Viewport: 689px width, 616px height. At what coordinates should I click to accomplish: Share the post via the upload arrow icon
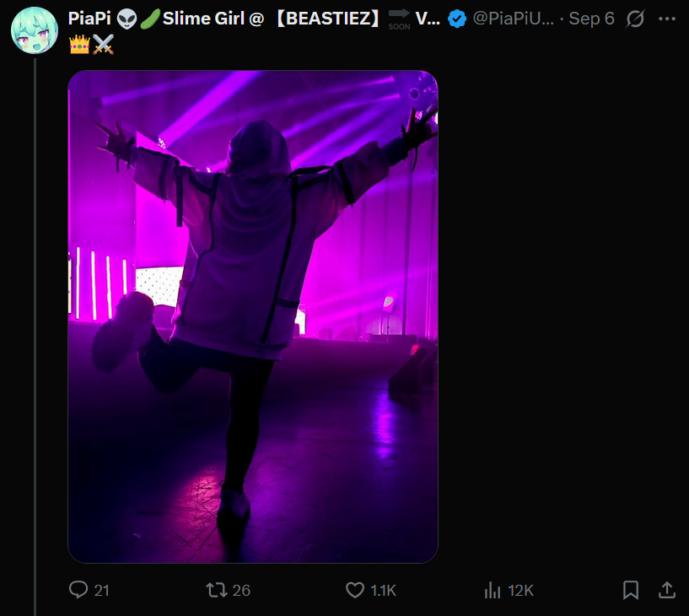[666, 590]
